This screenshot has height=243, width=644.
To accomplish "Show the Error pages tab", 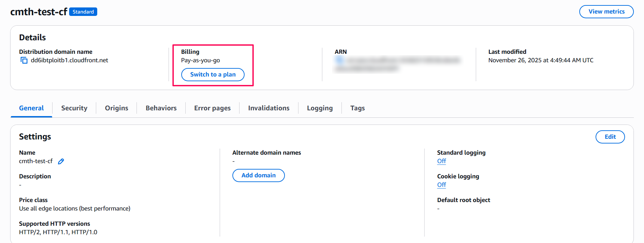I will (212, 108).
